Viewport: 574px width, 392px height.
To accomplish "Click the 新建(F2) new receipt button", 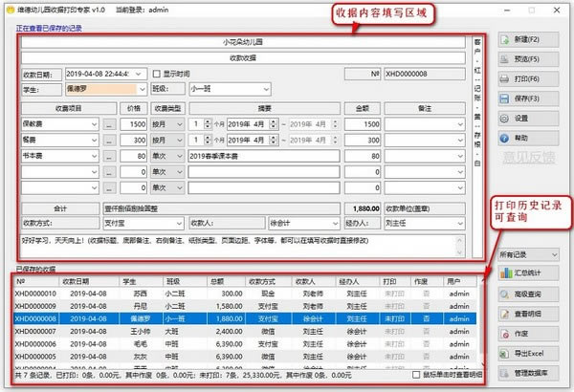I will (528, 40).
